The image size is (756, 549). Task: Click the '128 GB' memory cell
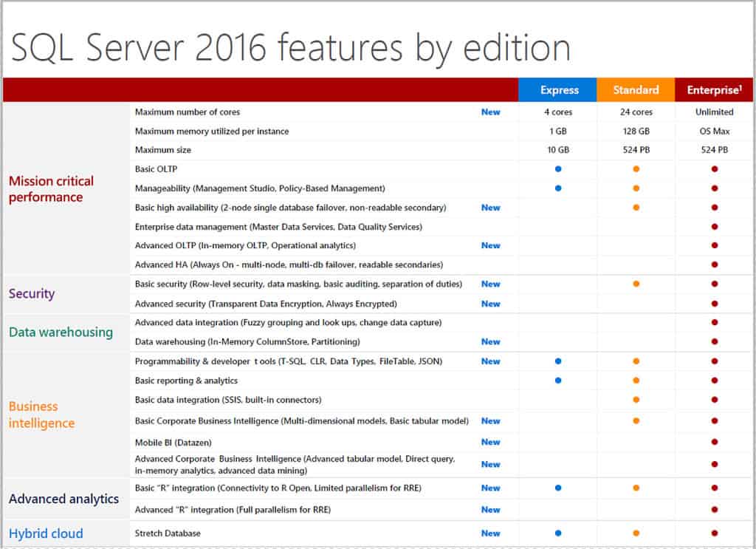coord(636,132)
